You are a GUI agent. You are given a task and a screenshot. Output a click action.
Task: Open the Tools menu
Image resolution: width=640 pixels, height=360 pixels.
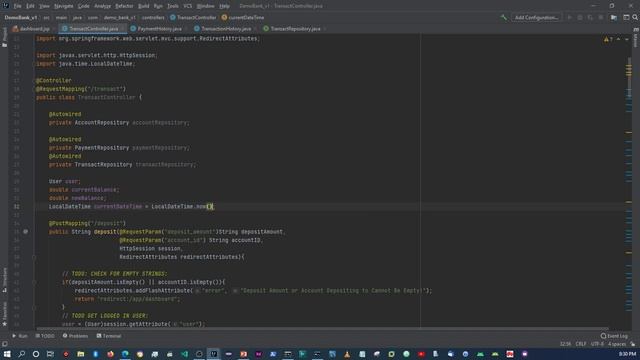tap(173, 6)
